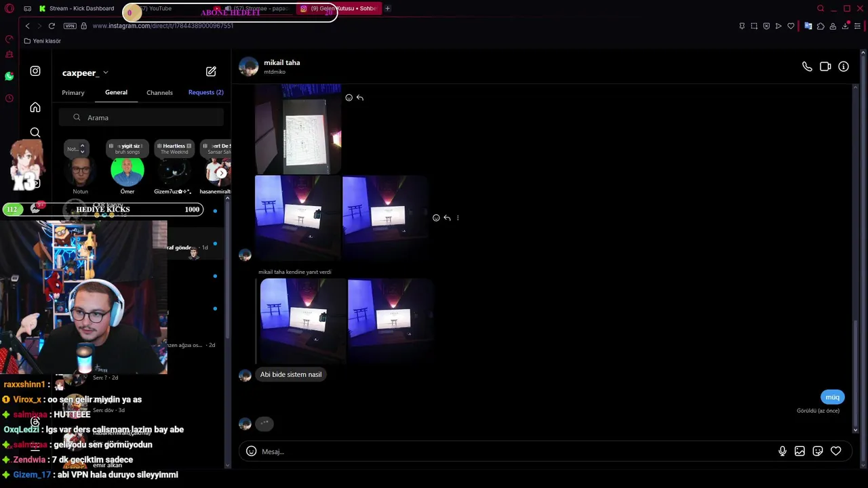React with emoji to the photo pair
Viewport: 868px width, 488px height.
pyautogui.click(x=436, y=218)
